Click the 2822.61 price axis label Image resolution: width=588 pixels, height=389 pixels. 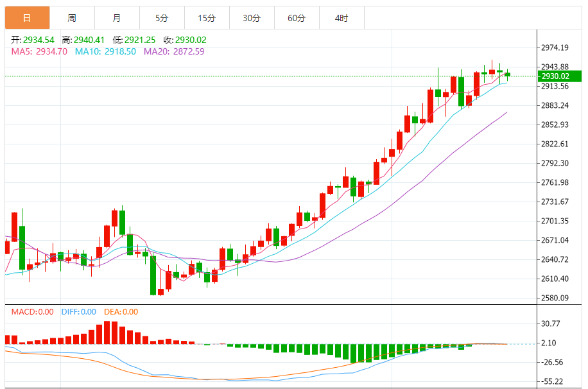pos(555,144)
